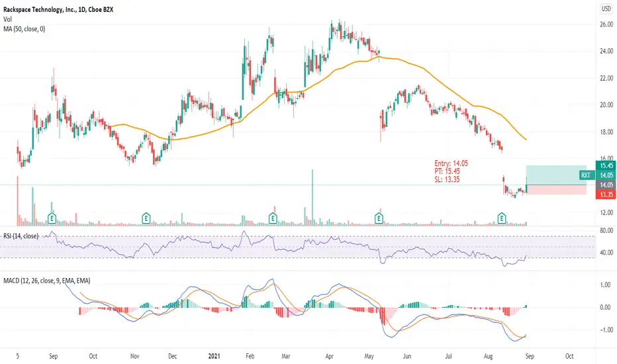
Task: Click the 24.00 price axis label
Action: tap(606, 51)
